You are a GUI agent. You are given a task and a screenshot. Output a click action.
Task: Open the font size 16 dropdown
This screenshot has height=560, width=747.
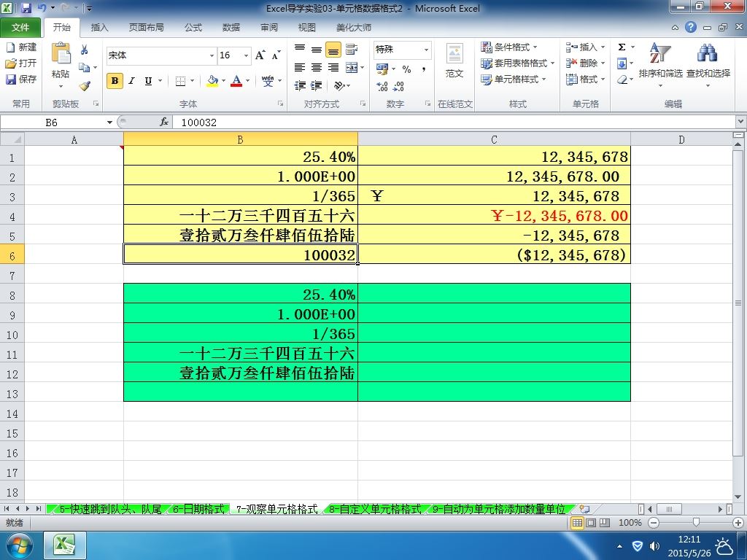tap(246, 55)
